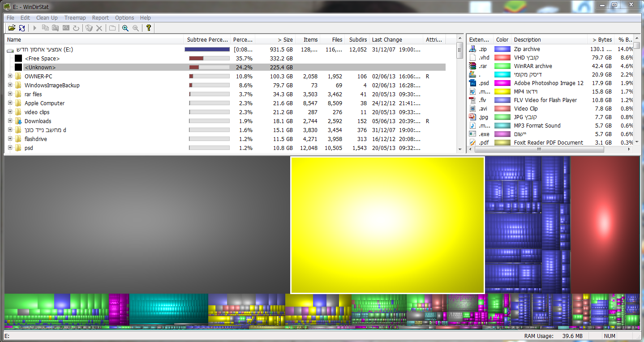The image size is (644, 342).
Task: Click the Open folder toolbar icon
Action: [x=12, y=28]
